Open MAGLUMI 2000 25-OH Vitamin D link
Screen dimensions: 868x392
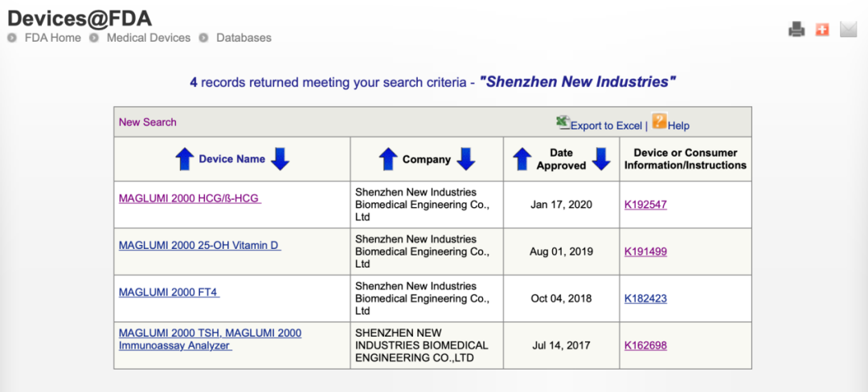tap(199, 245)
